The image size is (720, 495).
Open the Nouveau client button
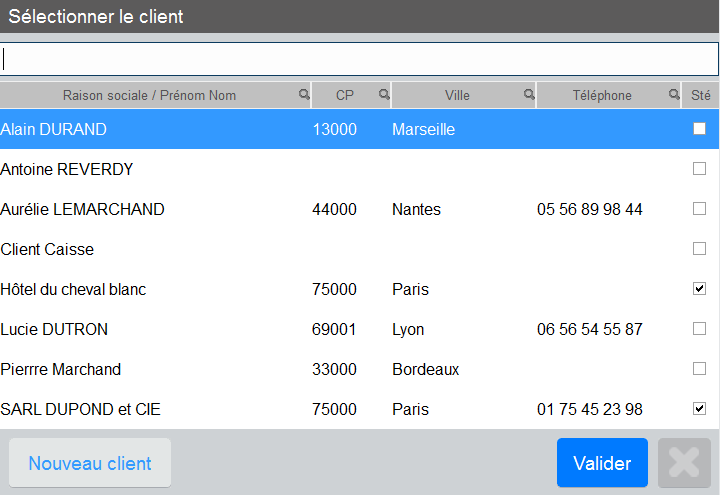(90, 463)
